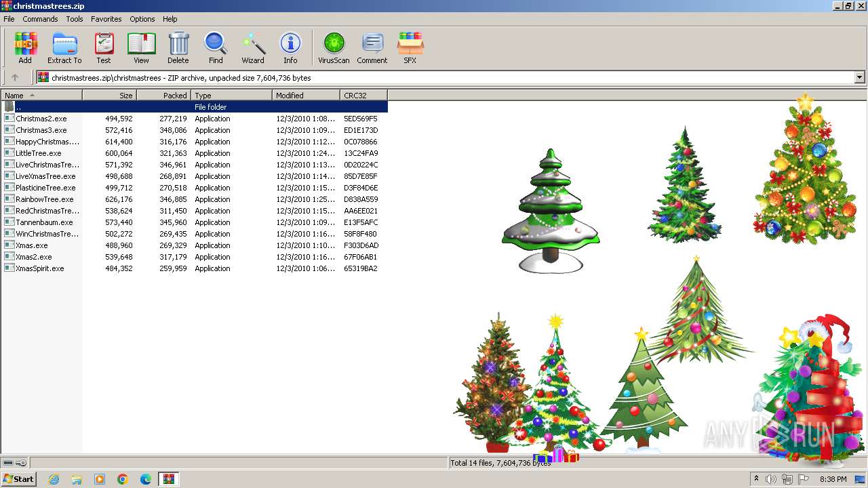Start VirusScan on the archive

334,47
